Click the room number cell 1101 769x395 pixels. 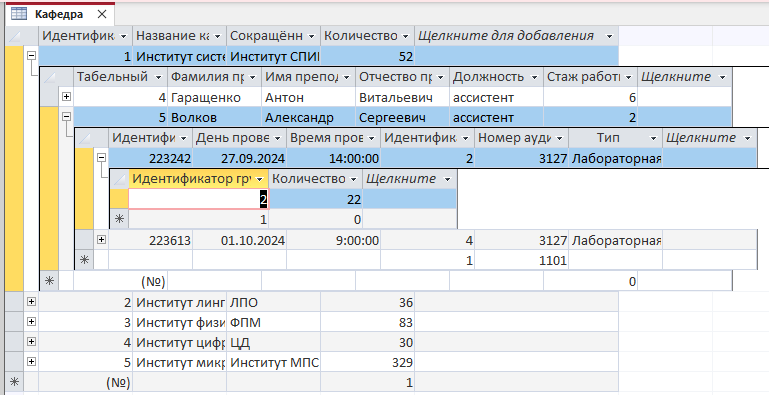coord(521,260)
